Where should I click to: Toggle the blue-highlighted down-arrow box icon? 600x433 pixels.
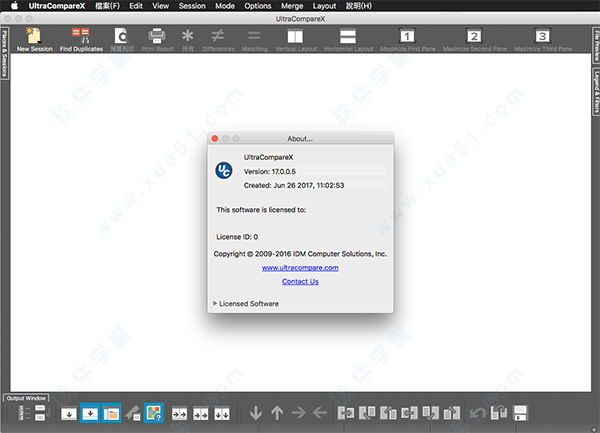point(90,413)
